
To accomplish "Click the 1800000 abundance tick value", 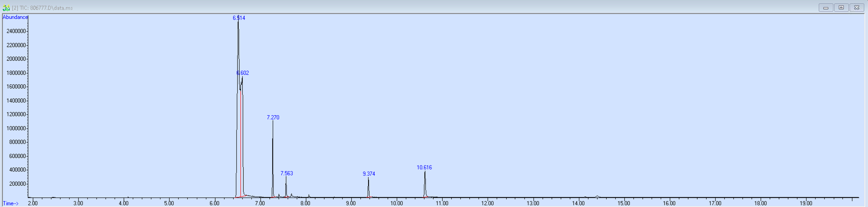I will pos(16,73).
